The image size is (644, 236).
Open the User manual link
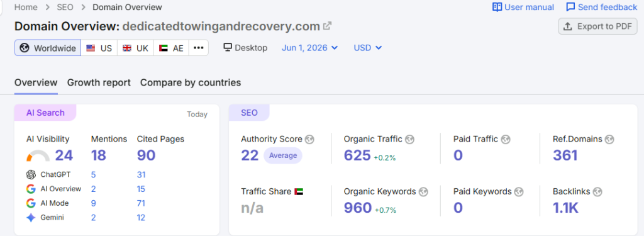tap(523, 8)
